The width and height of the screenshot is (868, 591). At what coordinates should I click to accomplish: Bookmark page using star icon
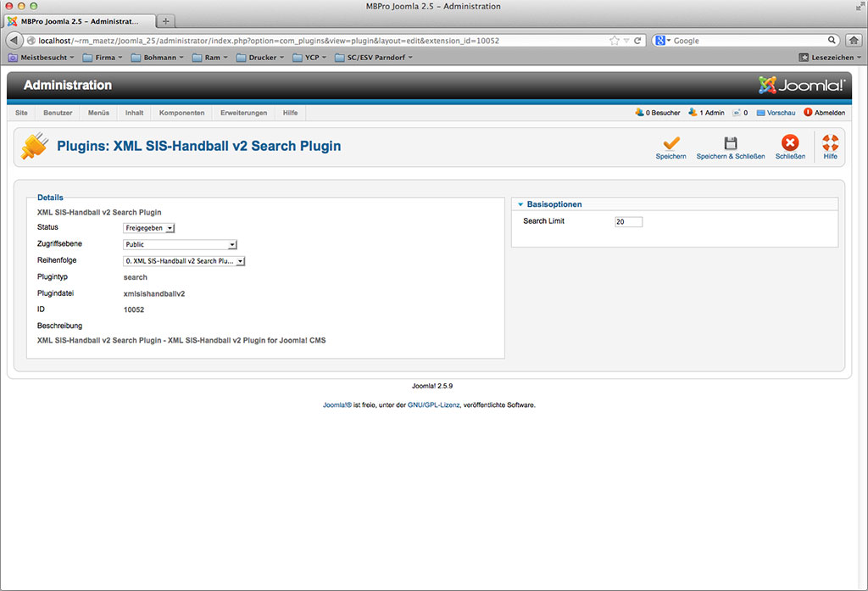(x=614, y=41)
